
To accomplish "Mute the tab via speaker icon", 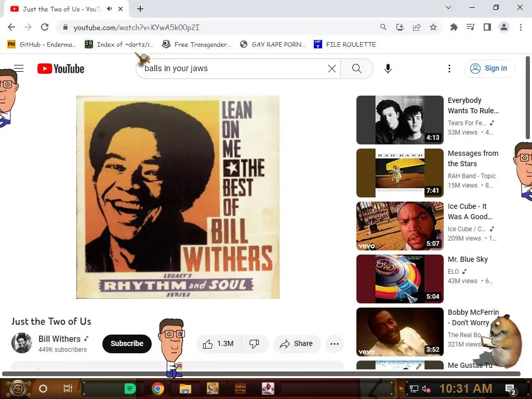I will pos(109,9).
